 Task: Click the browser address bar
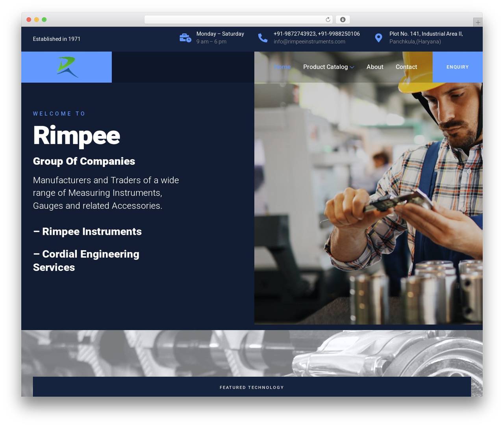point(239,20)
